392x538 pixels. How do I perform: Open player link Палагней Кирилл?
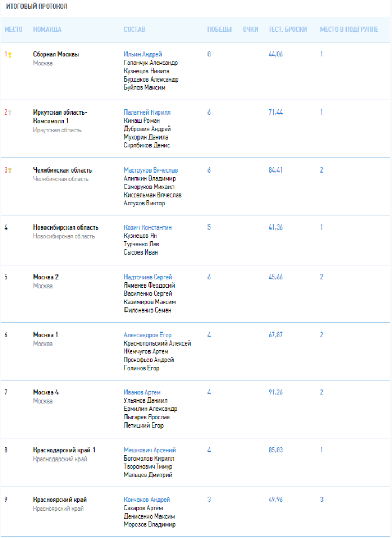(x=147, y=112)
